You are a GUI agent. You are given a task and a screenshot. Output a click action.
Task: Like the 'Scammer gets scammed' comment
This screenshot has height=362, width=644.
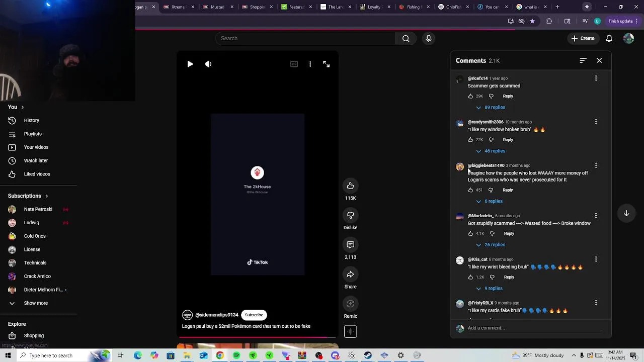click(x=470, y=96)
